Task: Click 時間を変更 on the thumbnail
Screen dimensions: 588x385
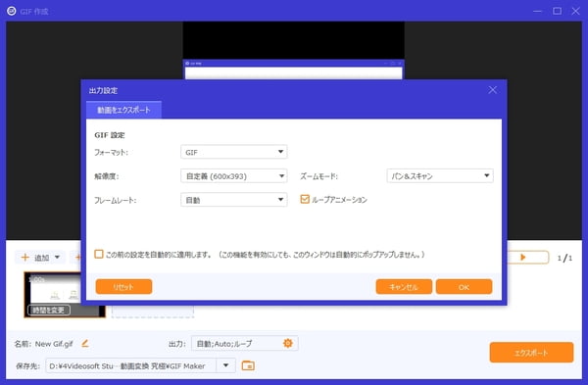Action: [49, 310]
